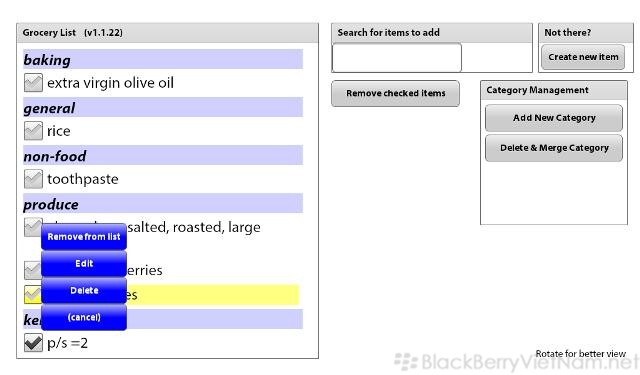Select the non-food category header

click(x=163, y=155)
